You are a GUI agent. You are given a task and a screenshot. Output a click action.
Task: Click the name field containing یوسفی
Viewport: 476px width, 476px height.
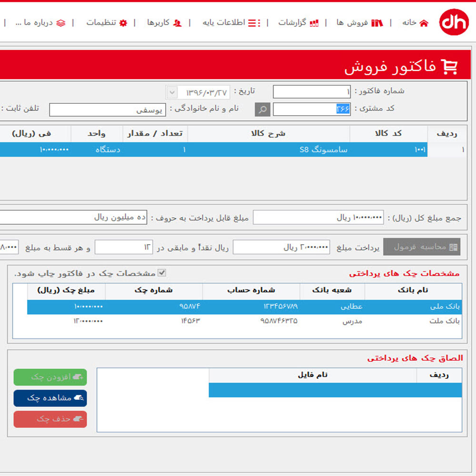point(107,109)
